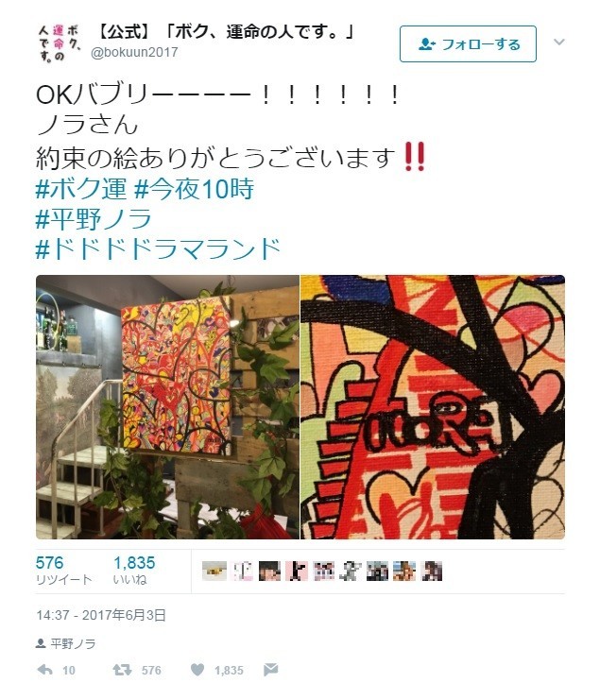Follow the account with フォローする button
Screen dimensions: 600x700
click(468, 43)
